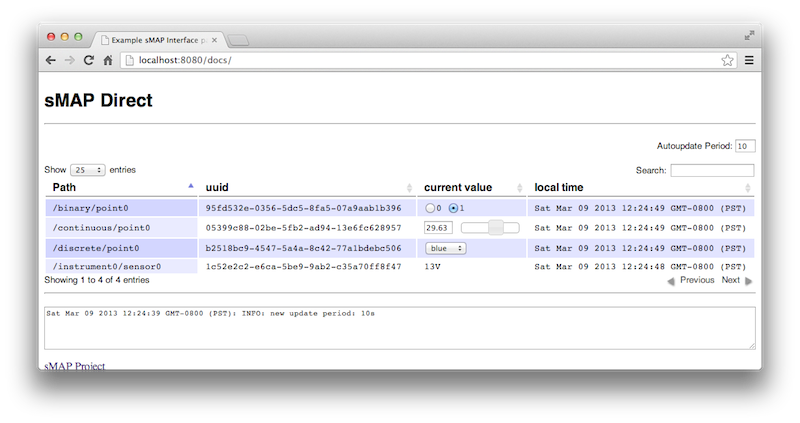Viewport: 800px width, 423px height.
Task: Open the Chrome hamburger menu
Action: point(749,60)
